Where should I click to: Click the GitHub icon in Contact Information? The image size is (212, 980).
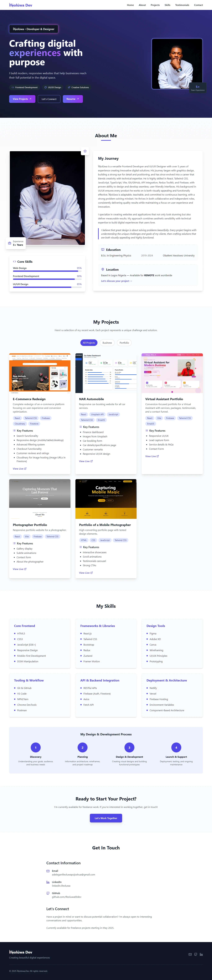(48, 893)
